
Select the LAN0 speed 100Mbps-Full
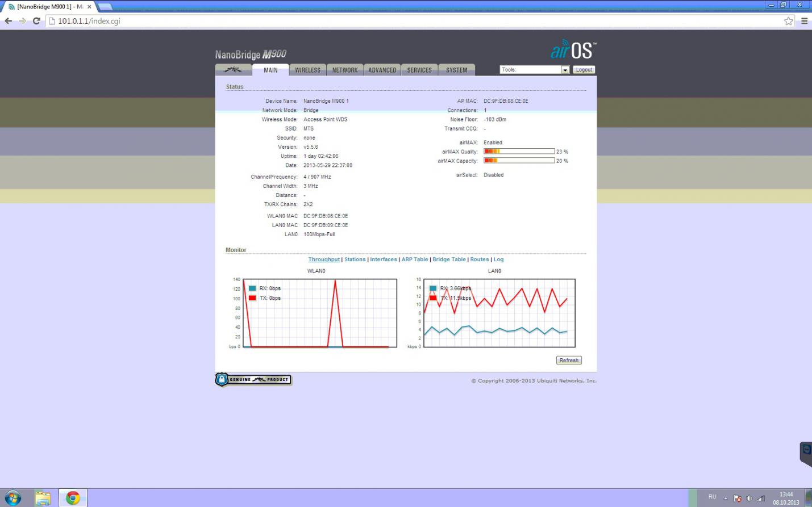point(319,234)
